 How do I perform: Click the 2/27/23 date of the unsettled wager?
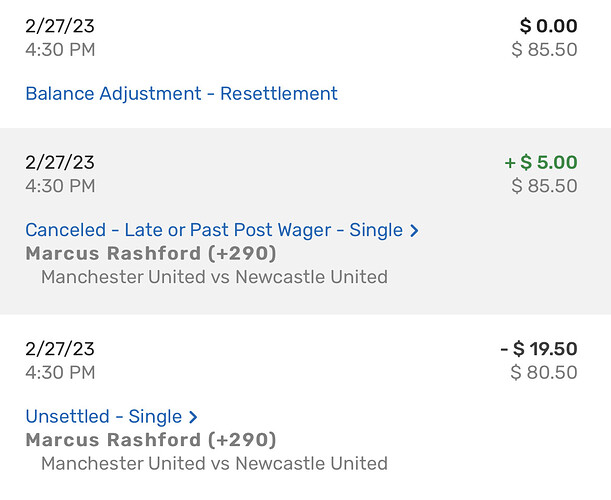click(60, 349)
